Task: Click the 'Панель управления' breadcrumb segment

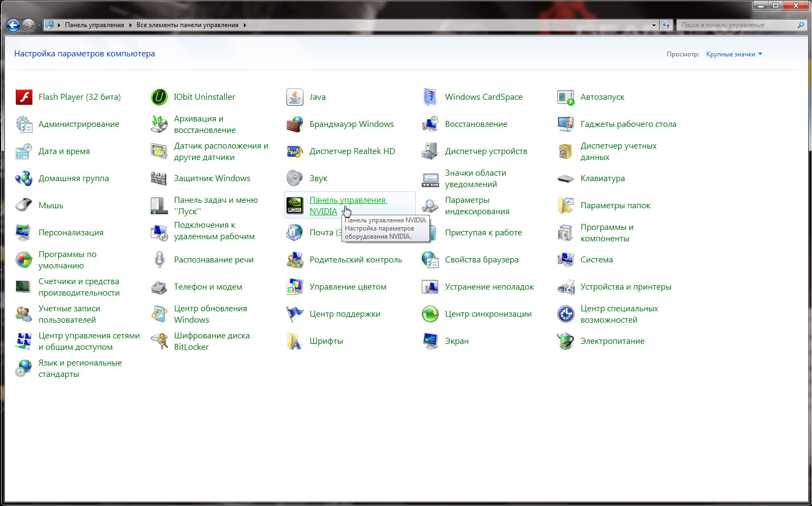Action: 94,25
